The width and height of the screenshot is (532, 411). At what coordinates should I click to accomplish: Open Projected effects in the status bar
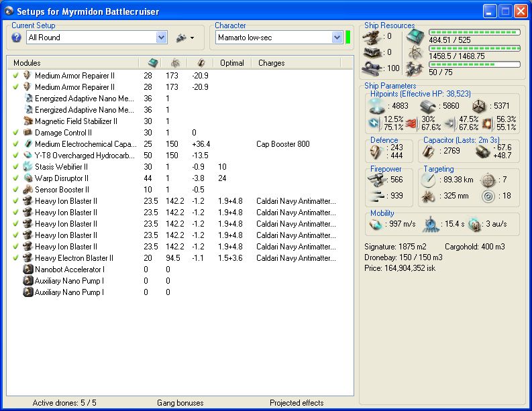(297, 403)
